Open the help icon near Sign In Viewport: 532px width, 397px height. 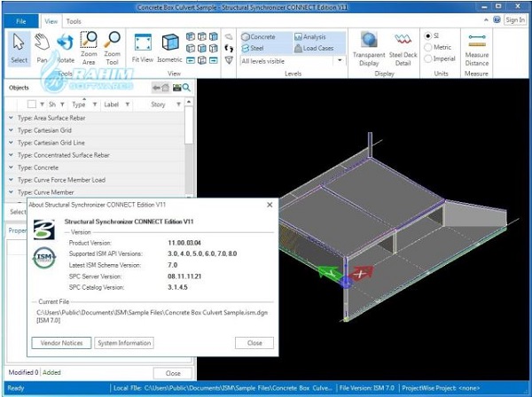click(x=497, y=19)
